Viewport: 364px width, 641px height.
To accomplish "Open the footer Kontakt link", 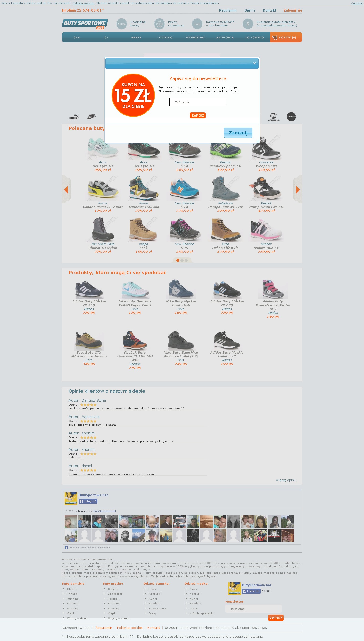I will tap(154, 628).
